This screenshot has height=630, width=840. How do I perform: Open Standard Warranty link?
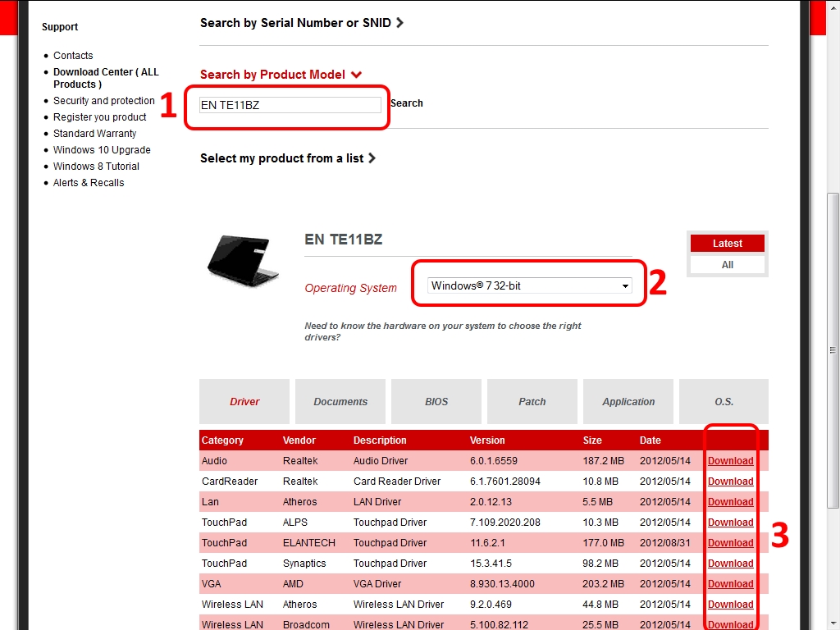coord(95,134)
